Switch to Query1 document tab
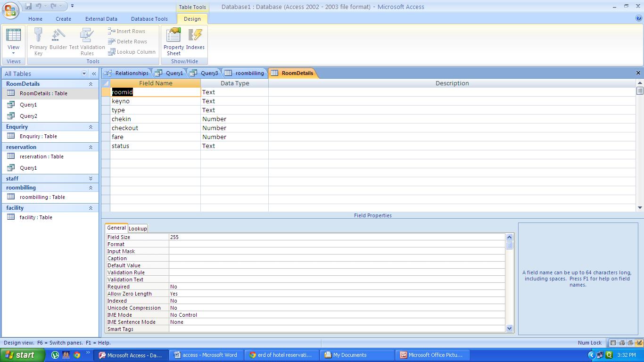This screenshot has width=644, height=362. point(169,73)
